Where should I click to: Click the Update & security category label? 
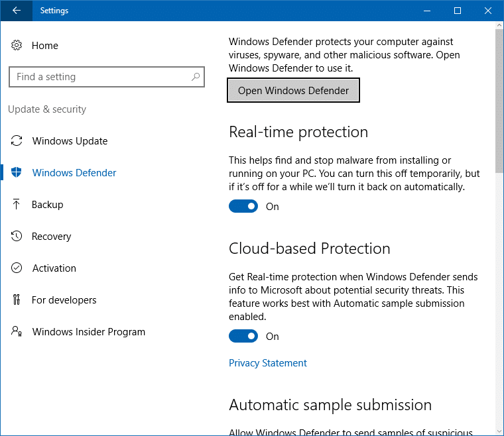(47, 109)
